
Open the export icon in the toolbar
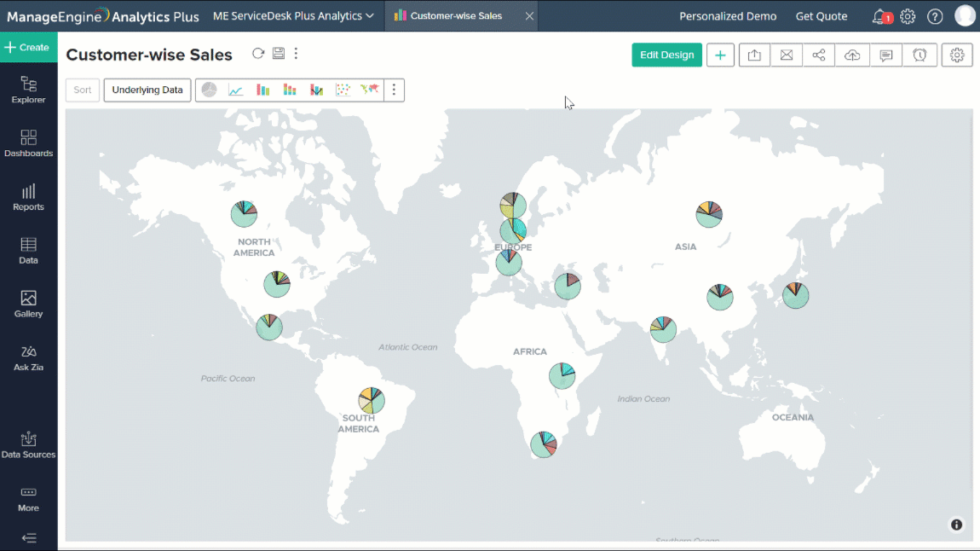(x=754, y=55)
